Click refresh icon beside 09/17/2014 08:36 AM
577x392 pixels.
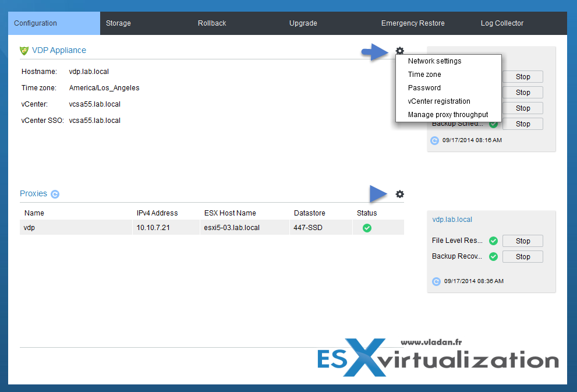coord(436,281)
